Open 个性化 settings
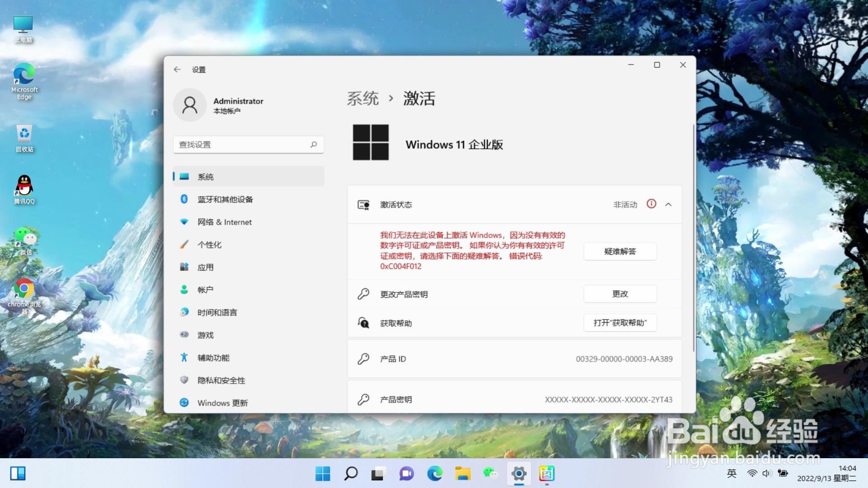 [x=248, y=245]
